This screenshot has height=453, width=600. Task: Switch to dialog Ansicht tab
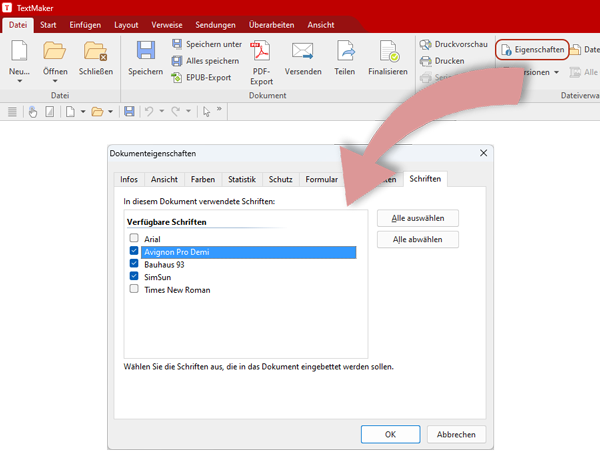pyautogui.click(x=164, y=179)
